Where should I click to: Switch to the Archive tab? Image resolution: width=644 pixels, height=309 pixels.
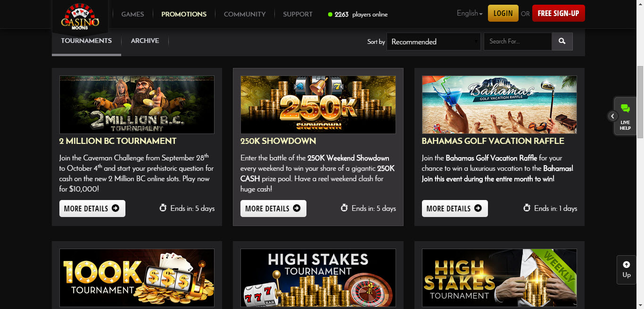pos(145,41)
